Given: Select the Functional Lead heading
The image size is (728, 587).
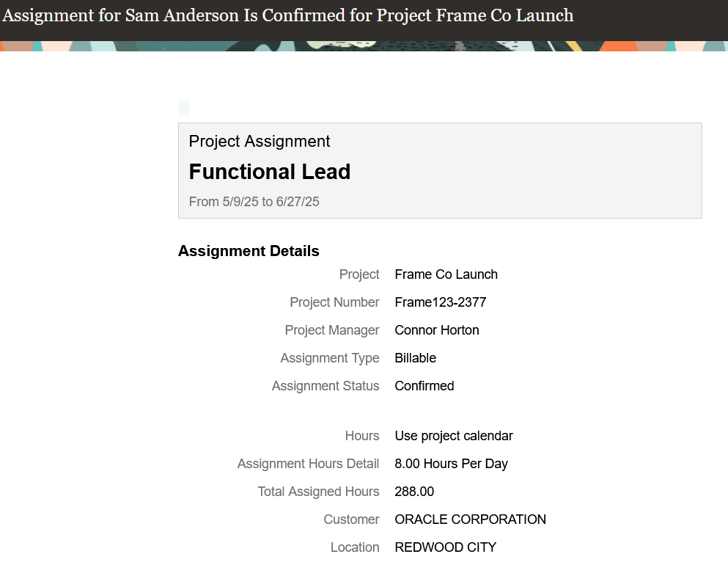Looking at the screenshot, I should coord(269,172).
